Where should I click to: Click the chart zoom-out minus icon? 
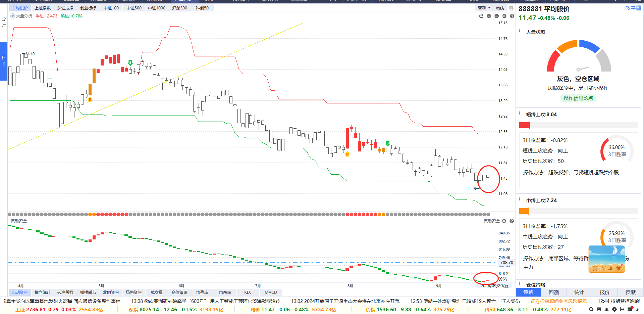[x=496, y=16]
